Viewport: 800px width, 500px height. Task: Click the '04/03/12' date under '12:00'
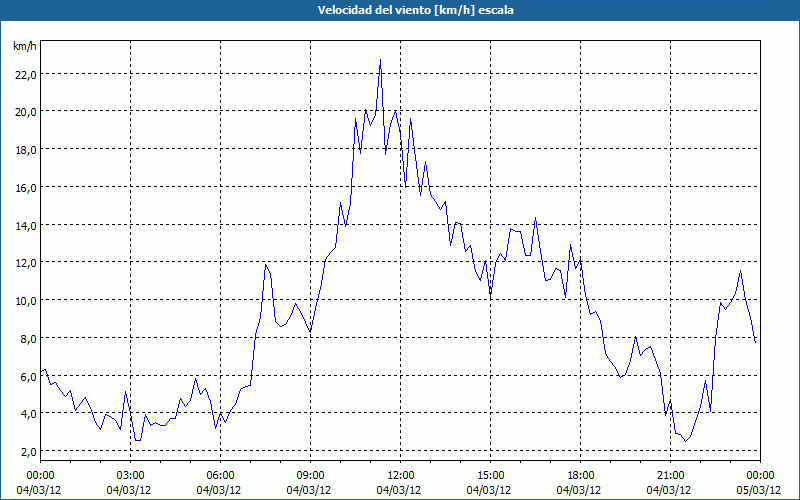[399, 490]
